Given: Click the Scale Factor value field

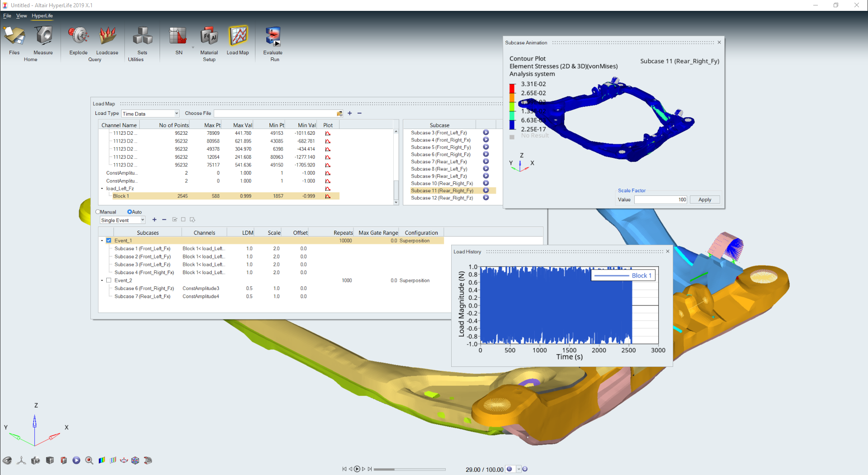Looking at the screenshot, I should (660, 199).
